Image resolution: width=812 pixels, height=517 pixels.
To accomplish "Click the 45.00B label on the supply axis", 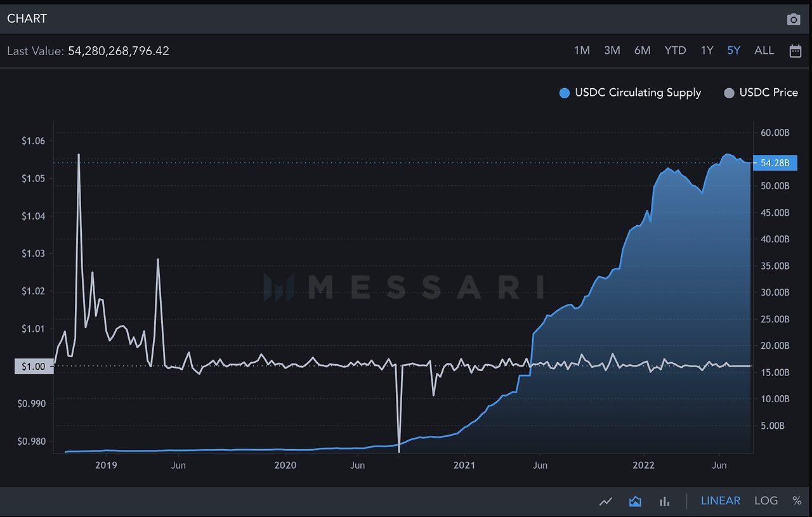I will pyautogui.click(x=775, y=213).
